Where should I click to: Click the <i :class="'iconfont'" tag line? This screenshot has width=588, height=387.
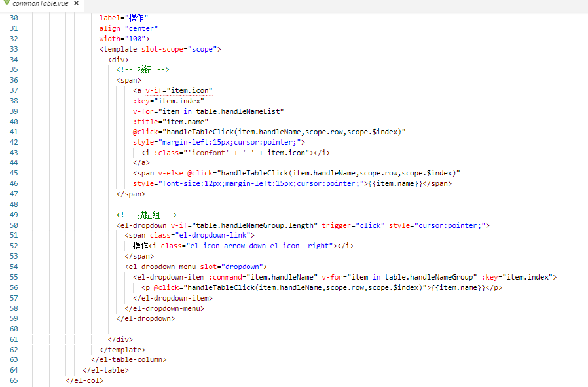point(236,153)
